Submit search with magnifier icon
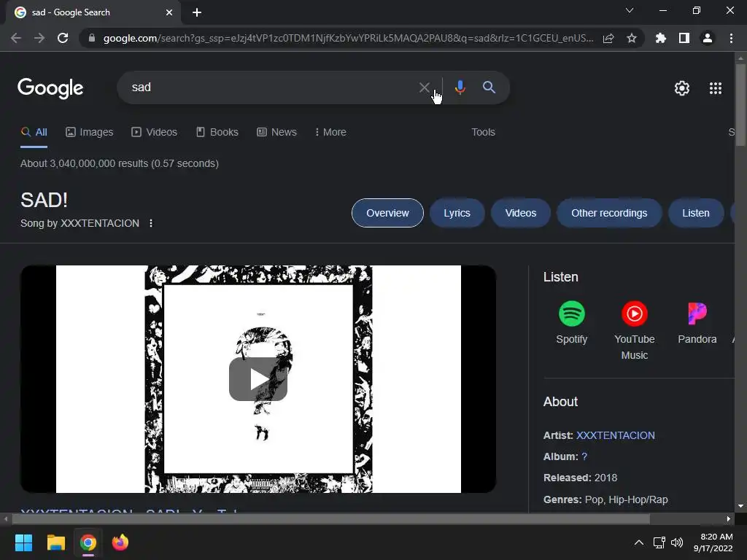Viewport: 747px width, 560px height. tap(489, 87)
